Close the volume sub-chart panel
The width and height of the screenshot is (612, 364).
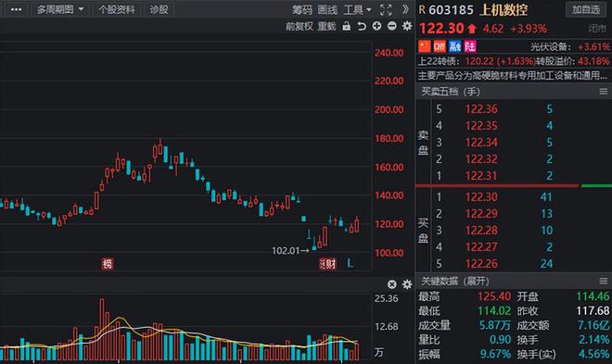(392, 284)
